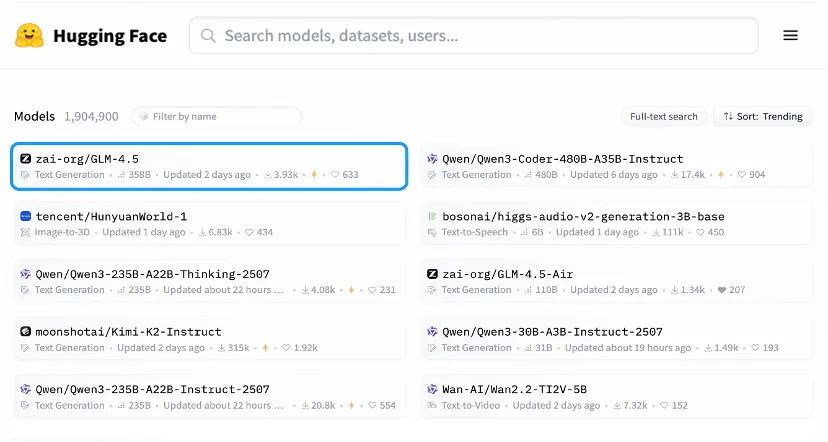Click '315k' downloads on Kimi-K2-Instruct card

point(238,347)
